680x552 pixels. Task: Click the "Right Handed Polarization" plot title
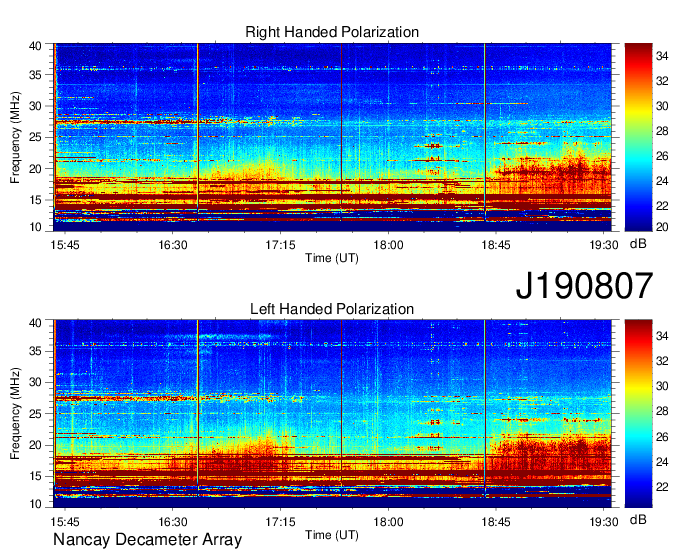[x=332, y=32]
